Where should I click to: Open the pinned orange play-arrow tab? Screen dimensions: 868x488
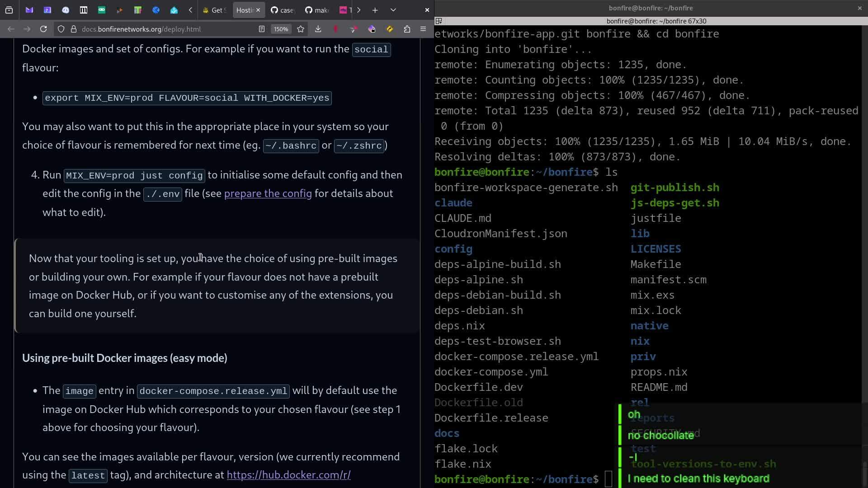coord(120,10)
